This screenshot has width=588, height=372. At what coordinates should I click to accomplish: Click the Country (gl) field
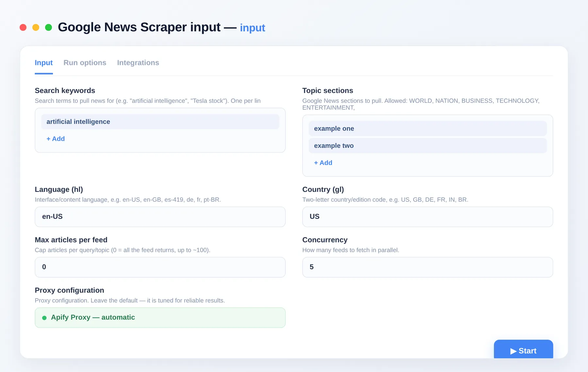tap(428, 217)
